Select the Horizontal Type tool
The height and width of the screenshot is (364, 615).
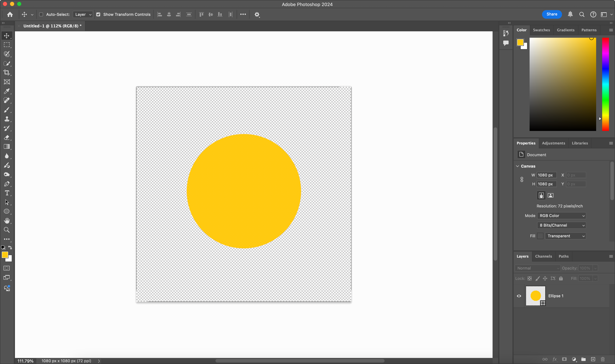7,193
